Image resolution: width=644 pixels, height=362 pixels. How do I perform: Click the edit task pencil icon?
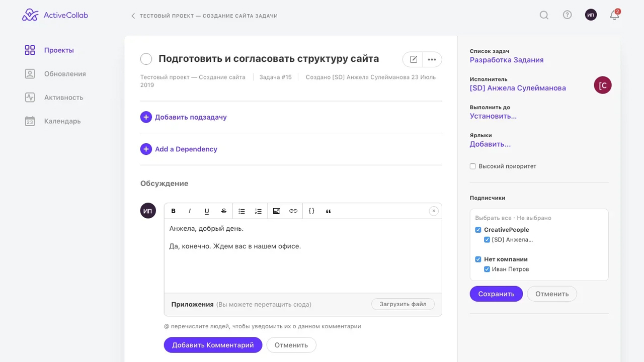click(x=413, y=59)
